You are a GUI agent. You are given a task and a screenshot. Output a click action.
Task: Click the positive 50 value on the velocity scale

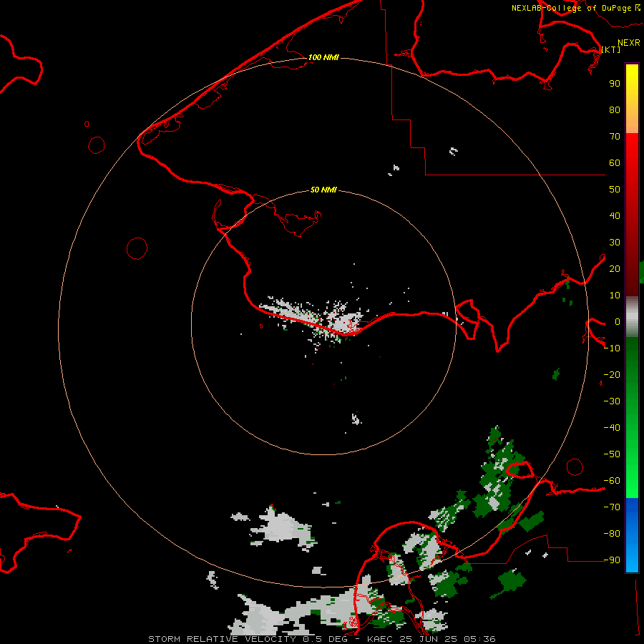tap(615, 190)
